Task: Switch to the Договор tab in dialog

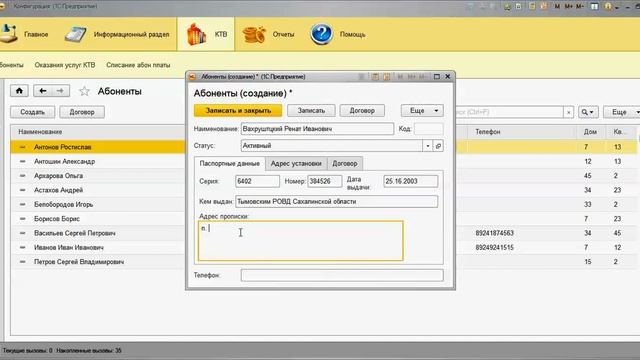Action: 344,164
